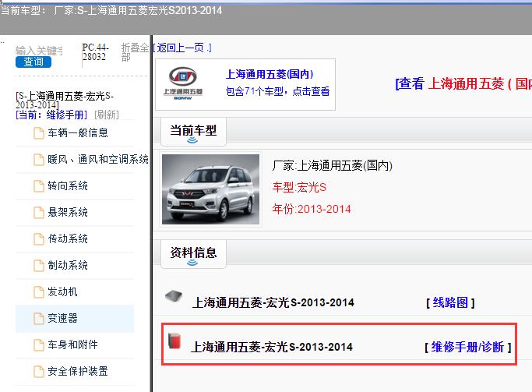Viewport: 532px width, 392px height.
Task: Open 上海通用五菱(国内) brand link
Action: pyautogui.click(x=270, y=74)
